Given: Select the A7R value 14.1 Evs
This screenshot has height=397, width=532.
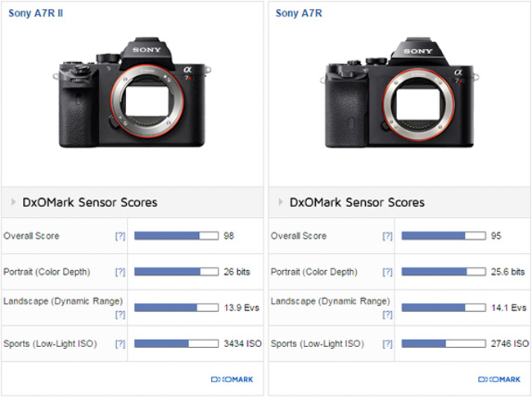Looking at the screenshot, I should (508, 308).
